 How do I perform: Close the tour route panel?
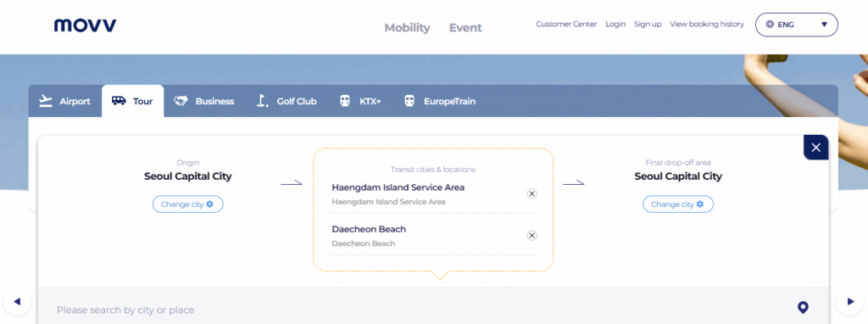pos(815,148)
